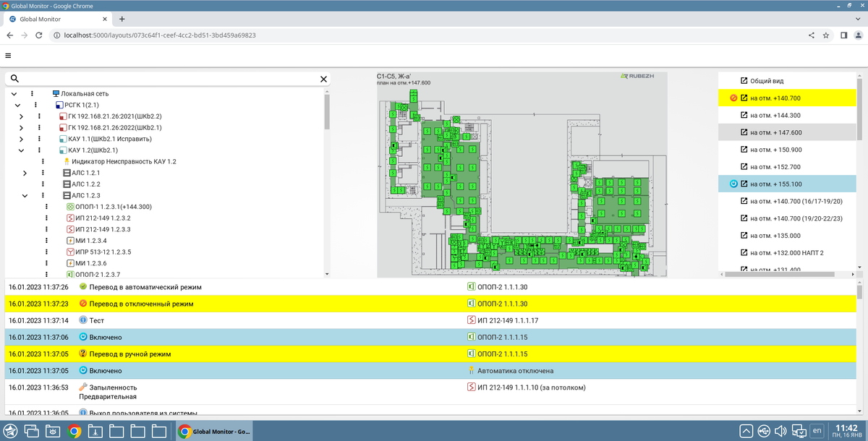The height and width of the screenshot is (441, 868).
Task: Switch keyboard layout via en indicator
Action: coord(817,431)
